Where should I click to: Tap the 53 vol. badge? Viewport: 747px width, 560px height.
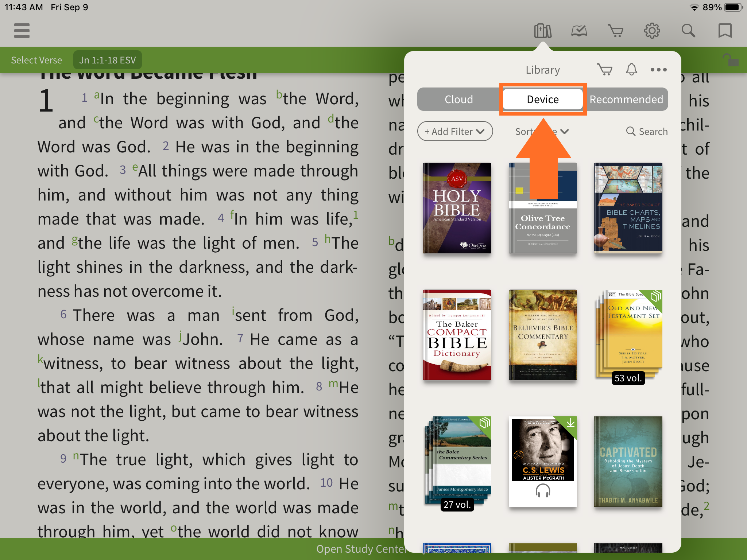point(628,378)
